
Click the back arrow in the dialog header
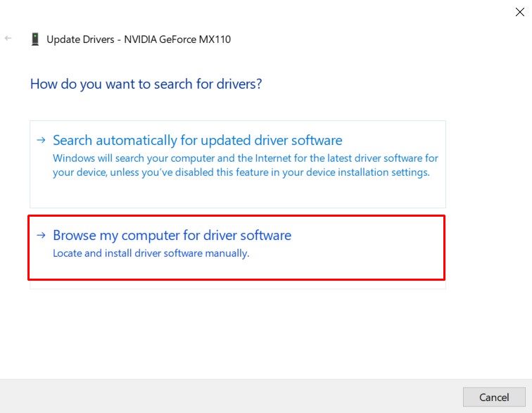click(8, 38)
